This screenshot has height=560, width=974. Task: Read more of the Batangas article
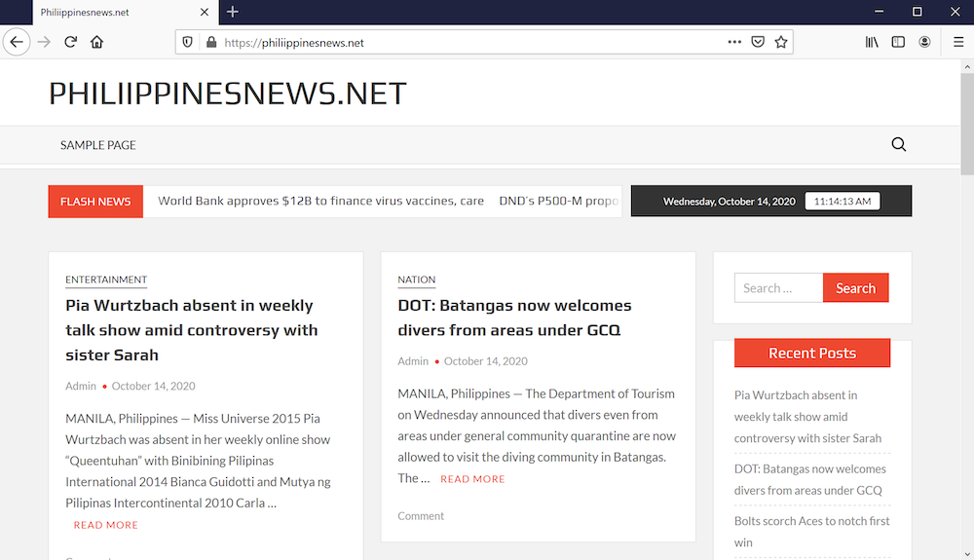coord(472,479)
